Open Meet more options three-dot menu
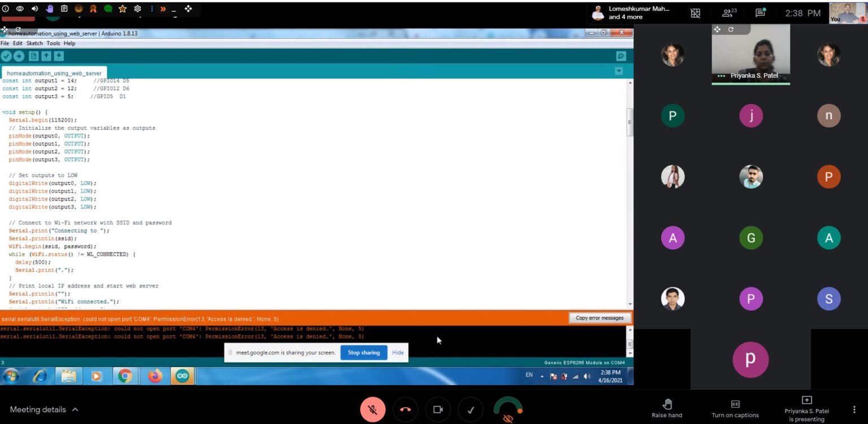This screenshot has width=868, height=424. (x=854, y=410)
